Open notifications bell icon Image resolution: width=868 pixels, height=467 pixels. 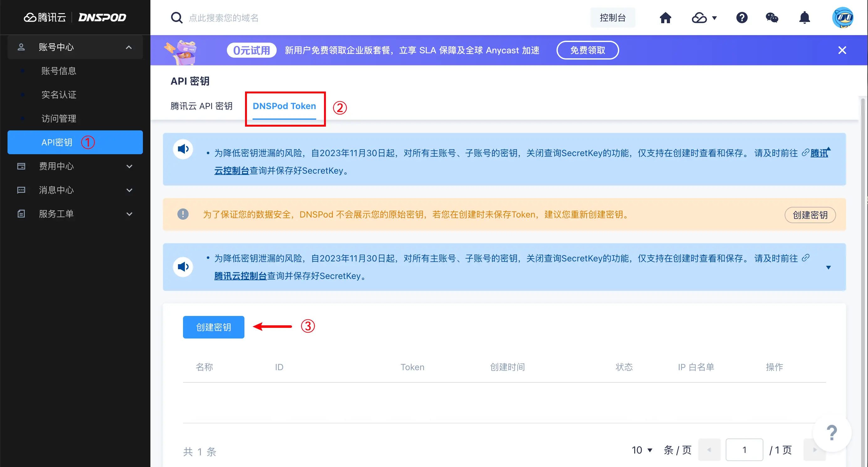[x=804, y=18]
